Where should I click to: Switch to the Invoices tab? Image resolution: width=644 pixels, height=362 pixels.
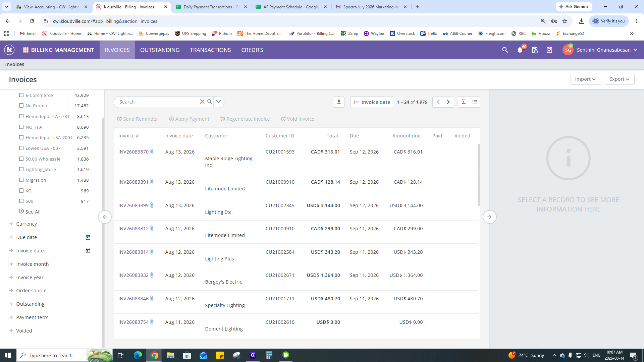pos(117,50)
